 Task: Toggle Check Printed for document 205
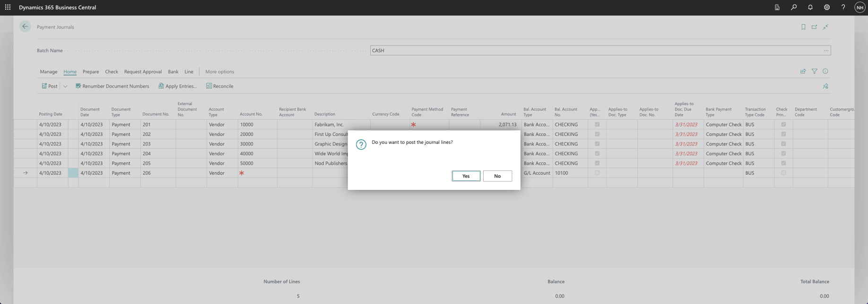783,163
